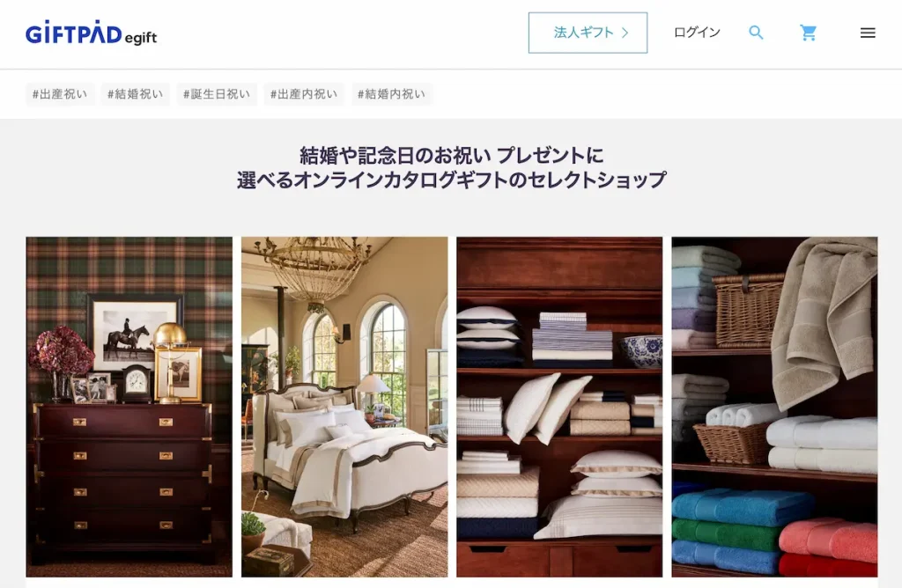Open the search magnifier icon

(756, 33)
